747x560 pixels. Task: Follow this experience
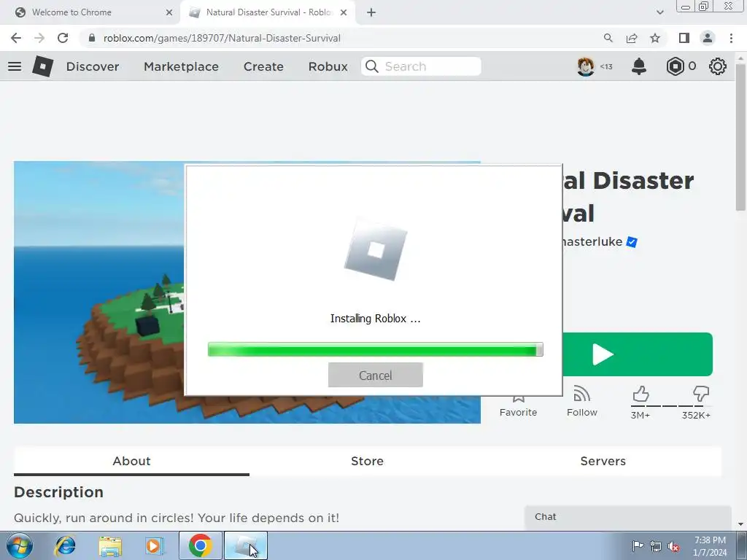pos(581,402)
